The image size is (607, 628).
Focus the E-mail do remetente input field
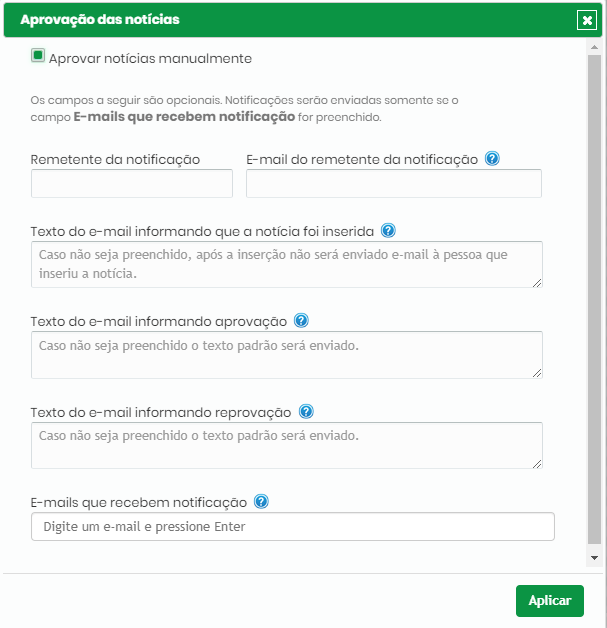pyautogui.click(x=394, y=183)
